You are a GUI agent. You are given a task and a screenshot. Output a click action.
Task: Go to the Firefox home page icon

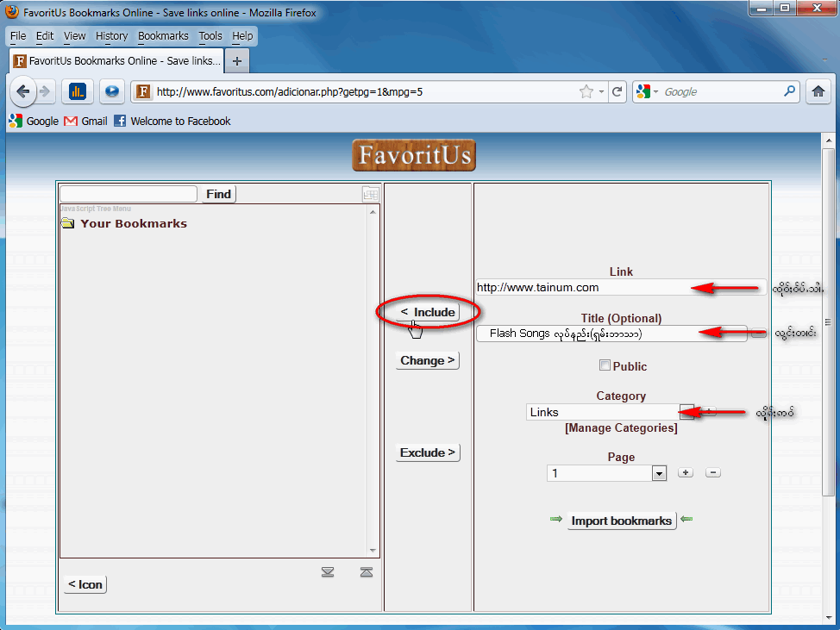818,91
